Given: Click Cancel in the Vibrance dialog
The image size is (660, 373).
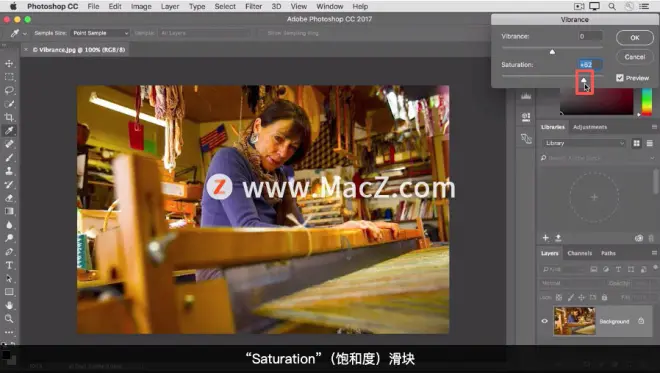Looking at the screenshot, I should pos(635,57).
